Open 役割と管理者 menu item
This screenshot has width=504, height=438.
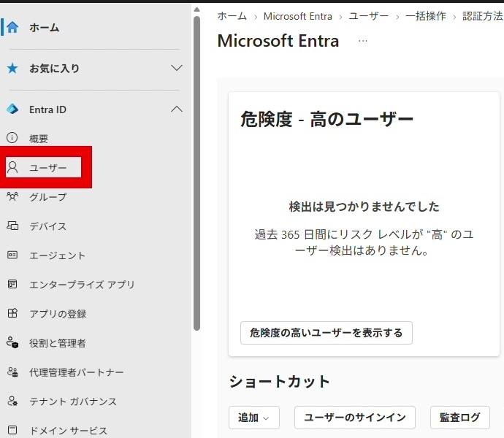pyautogui.click(x=58, y=343)
